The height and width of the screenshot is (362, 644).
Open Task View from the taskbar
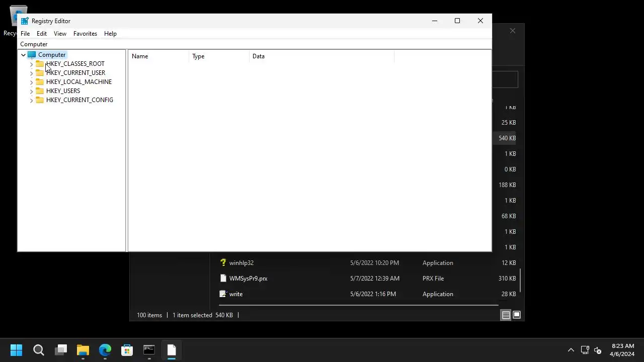[61, 350]
